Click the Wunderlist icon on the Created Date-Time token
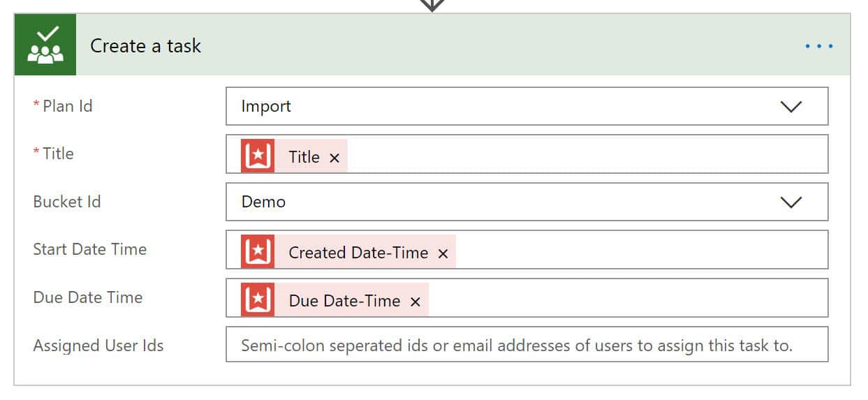This screenshot has height=400, width=868. coord(258,251)
